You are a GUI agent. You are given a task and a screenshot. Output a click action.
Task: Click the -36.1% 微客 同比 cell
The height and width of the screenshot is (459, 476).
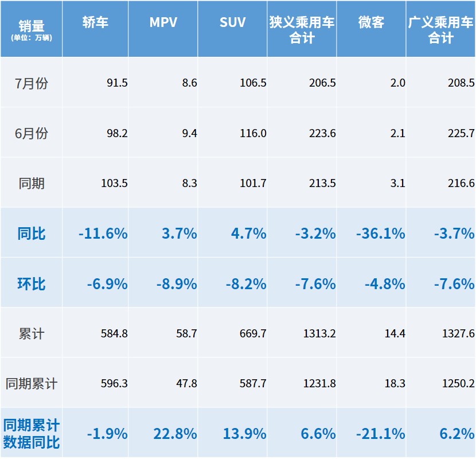[x=381, y=234]
